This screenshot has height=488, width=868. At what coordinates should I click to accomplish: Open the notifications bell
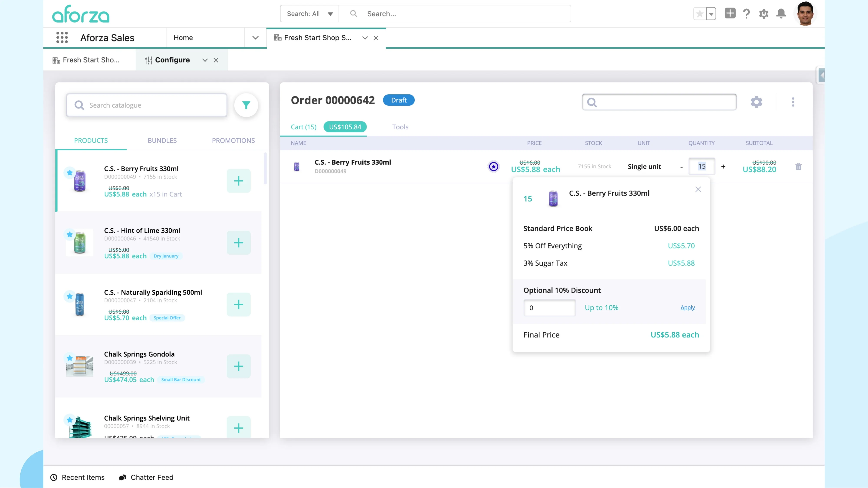pyautogui.click(x=781, y=14)
